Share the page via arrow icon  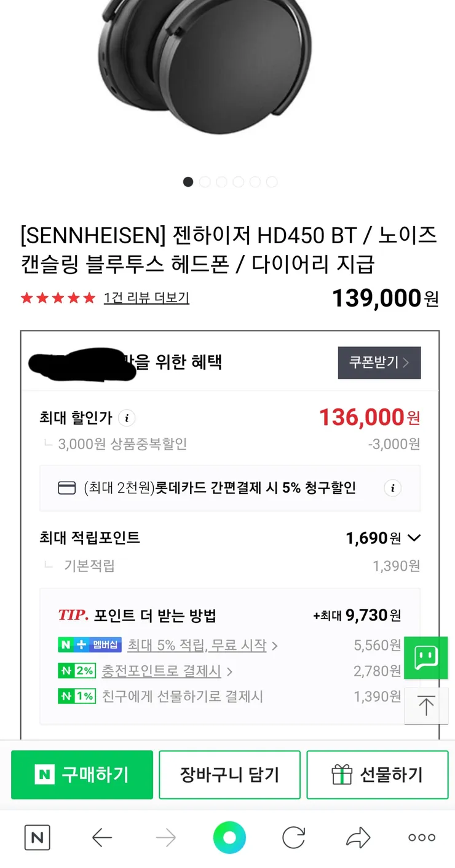click(x=358, y=837)
